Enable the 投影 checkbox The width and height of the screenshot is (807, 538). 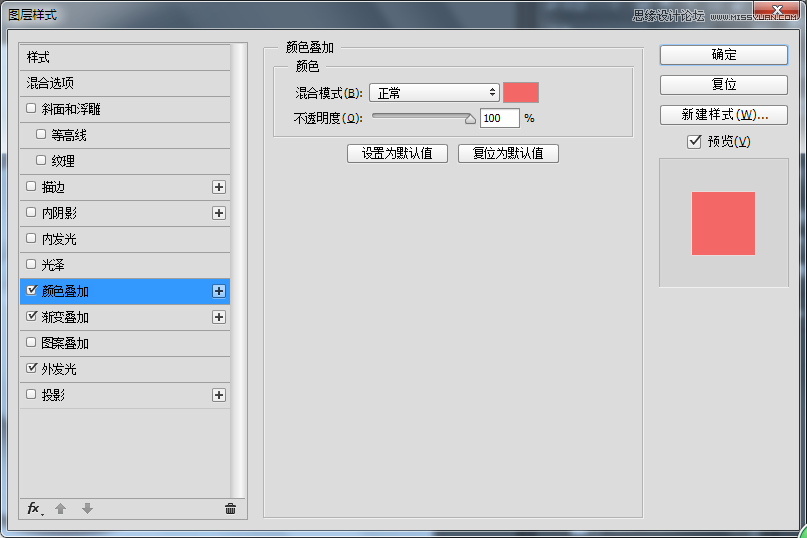click(x=31, y=394)
